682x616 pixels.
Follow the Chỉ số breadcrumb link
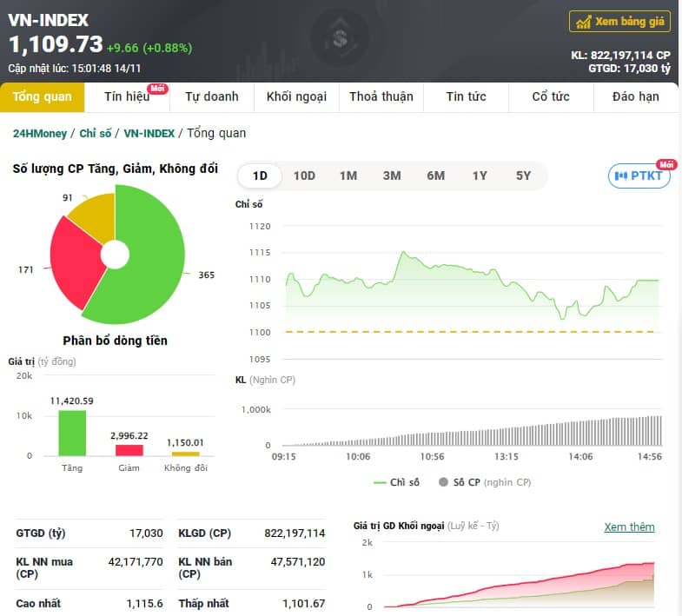[x=96, y=133]
